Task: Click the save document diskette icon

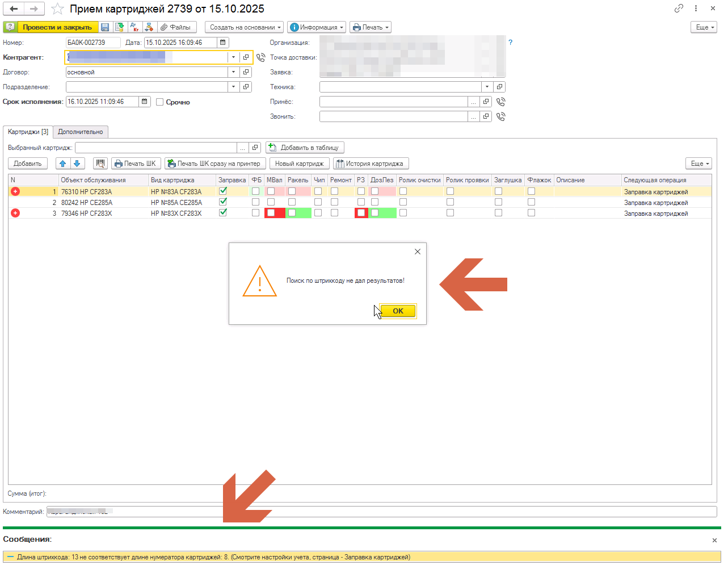Action: (x=105, y=27)
